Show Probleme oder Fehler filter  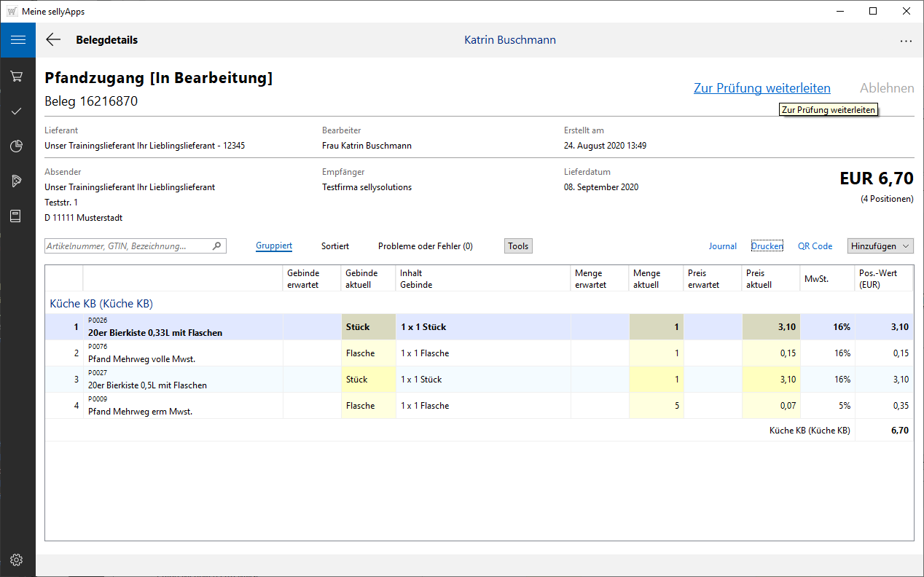[x=425, y=246]
